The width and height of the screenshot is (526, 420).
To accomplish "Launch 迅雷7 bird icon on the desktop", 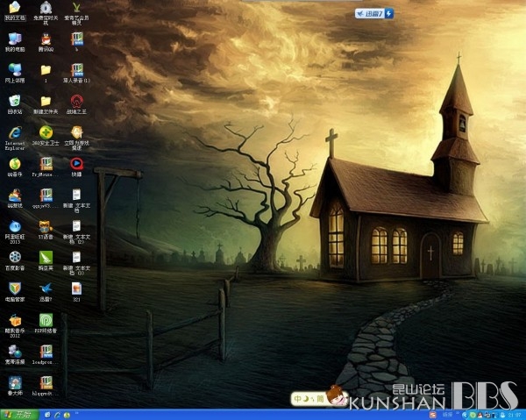I will [x=46, y=292].
